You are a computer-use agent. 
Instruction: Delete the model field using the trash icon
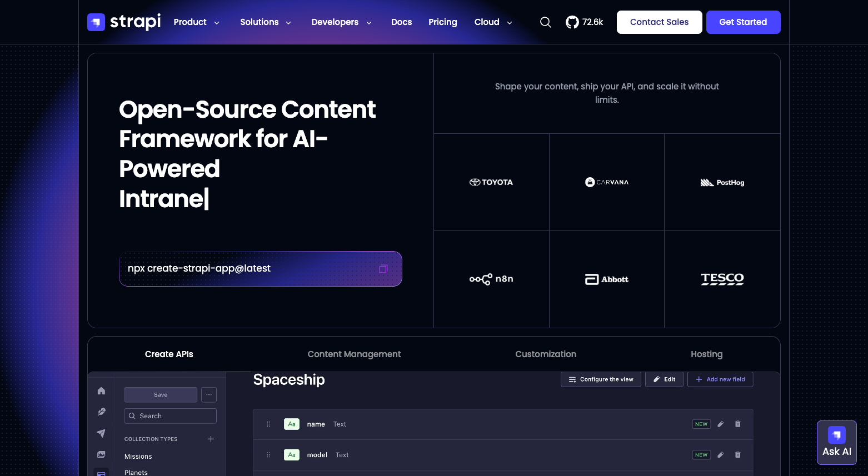point(738,455)
